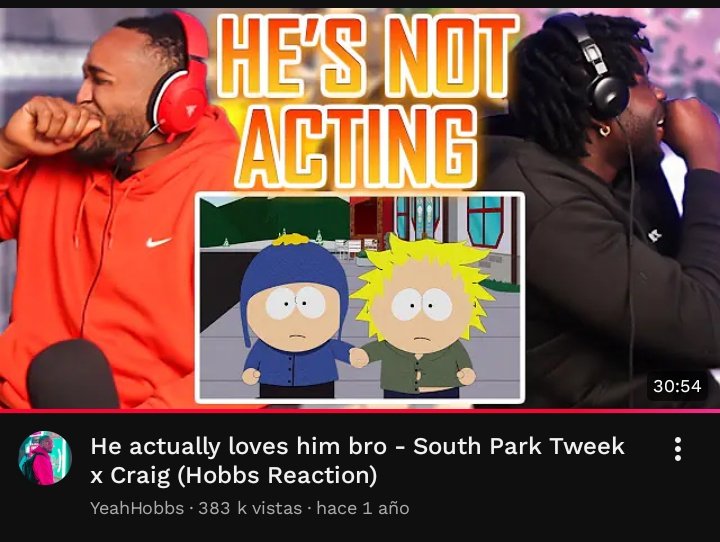Click the hace 1 año upload date
Screen dimensions: 720x542
[363, 508]
